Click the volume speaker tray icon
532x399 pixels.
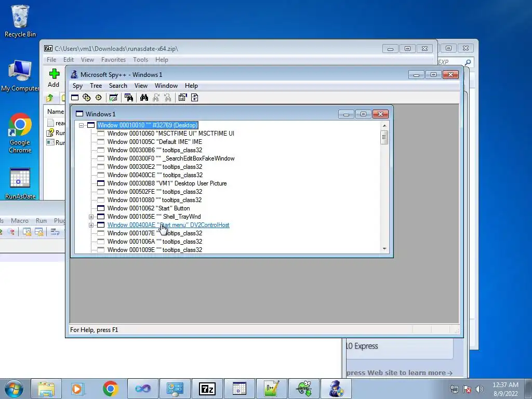click(479, 389)
